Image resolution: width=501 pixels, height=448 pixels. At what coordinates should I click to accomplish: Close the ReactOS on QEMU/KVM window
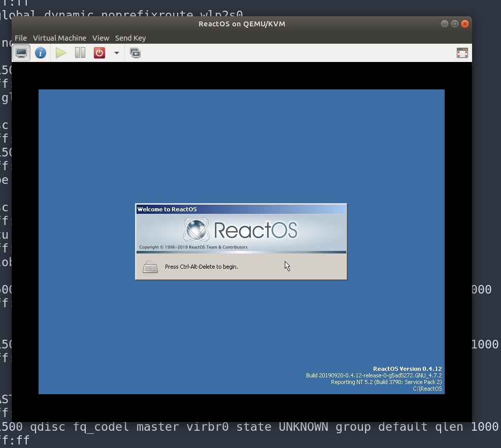click(465, 24)
